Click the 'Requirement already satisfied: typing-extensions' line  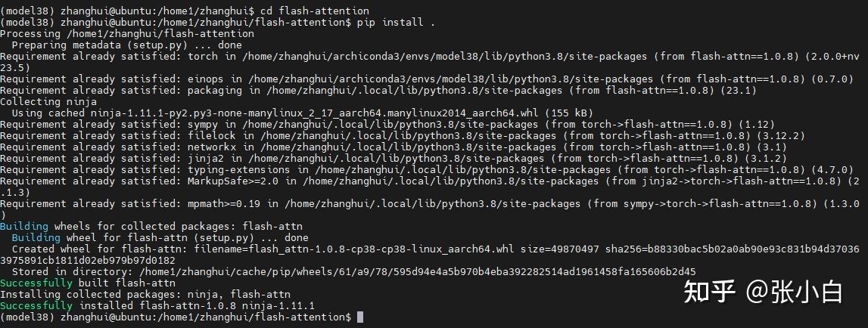coord(427,169)
